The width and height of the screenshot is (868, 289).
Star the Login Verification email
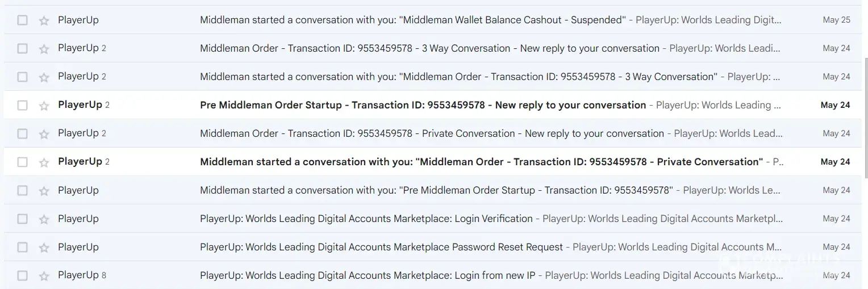pos(44,219)
